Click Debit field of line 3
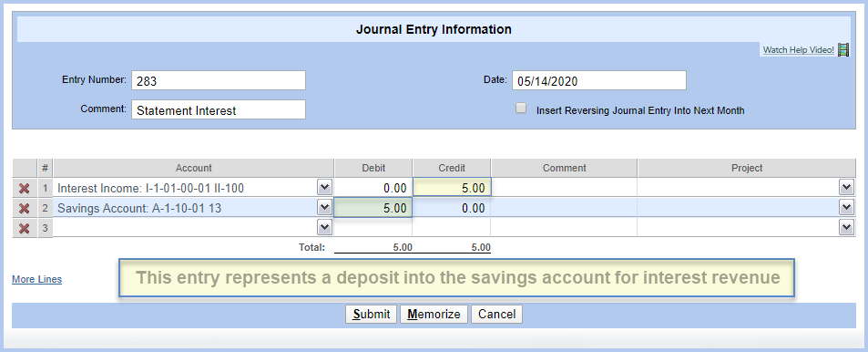 coord(373,227)
